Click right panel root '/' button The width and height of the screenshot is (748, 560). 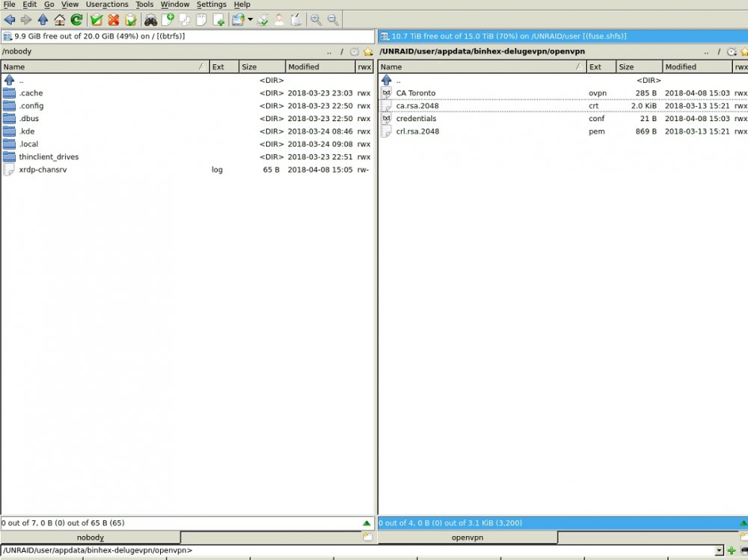[x=719, y=52]
